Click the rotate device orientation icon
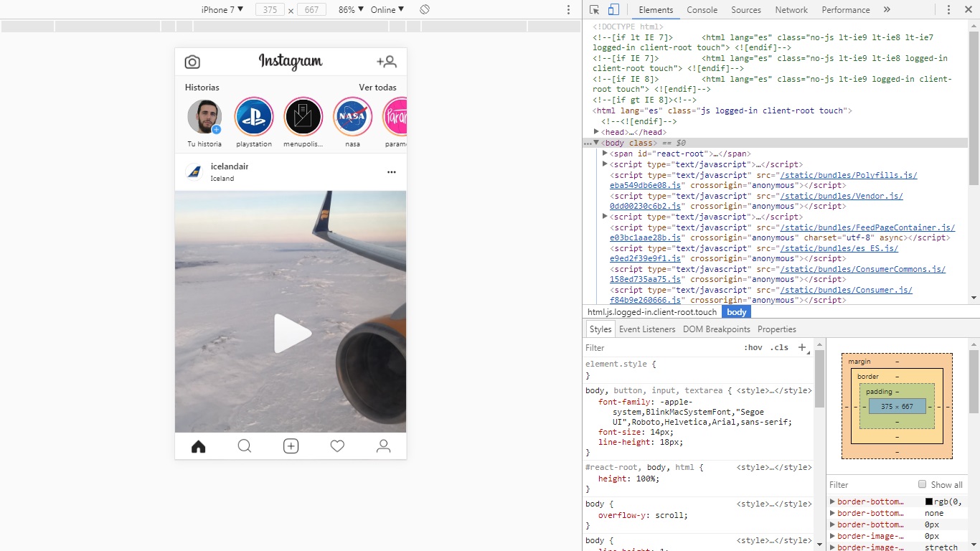This screenshot has height=551, width=980. pos(425,9)
